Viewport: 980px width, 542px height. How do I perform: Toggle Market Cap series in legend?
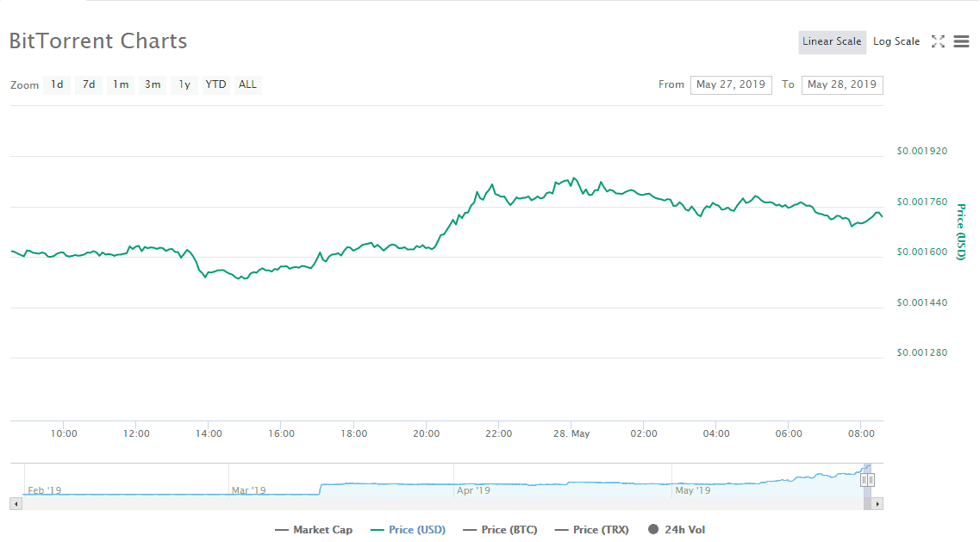pos(314,529)
